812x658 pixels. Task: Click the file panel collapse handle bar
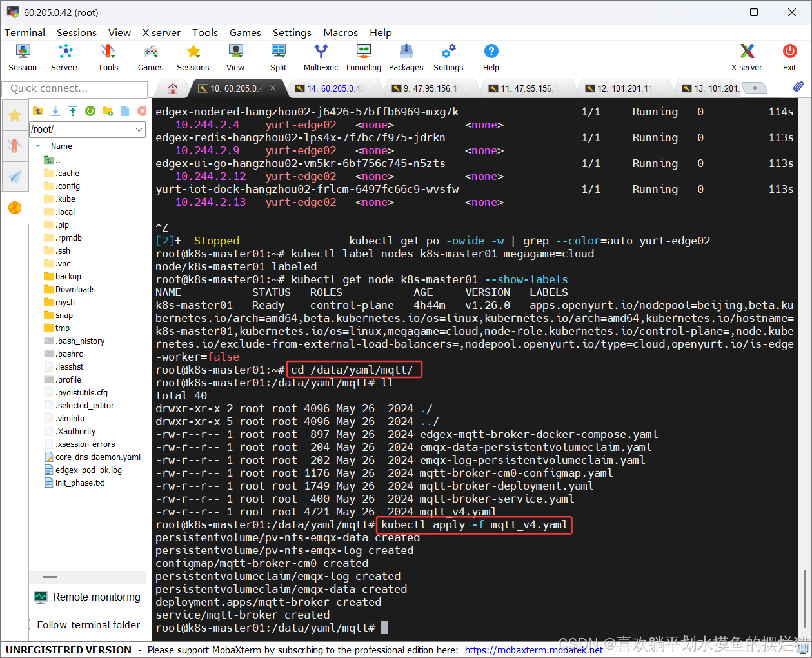[50, 577]
